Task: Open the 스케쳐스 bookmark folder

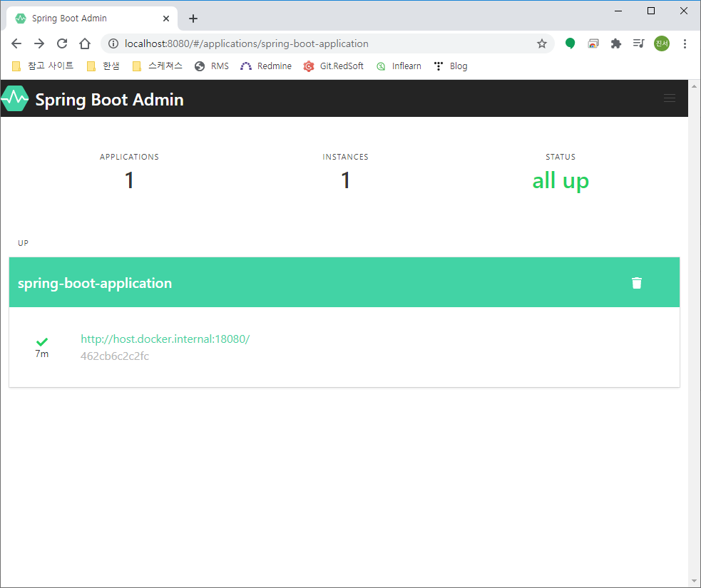Action: tap(158, 66)
